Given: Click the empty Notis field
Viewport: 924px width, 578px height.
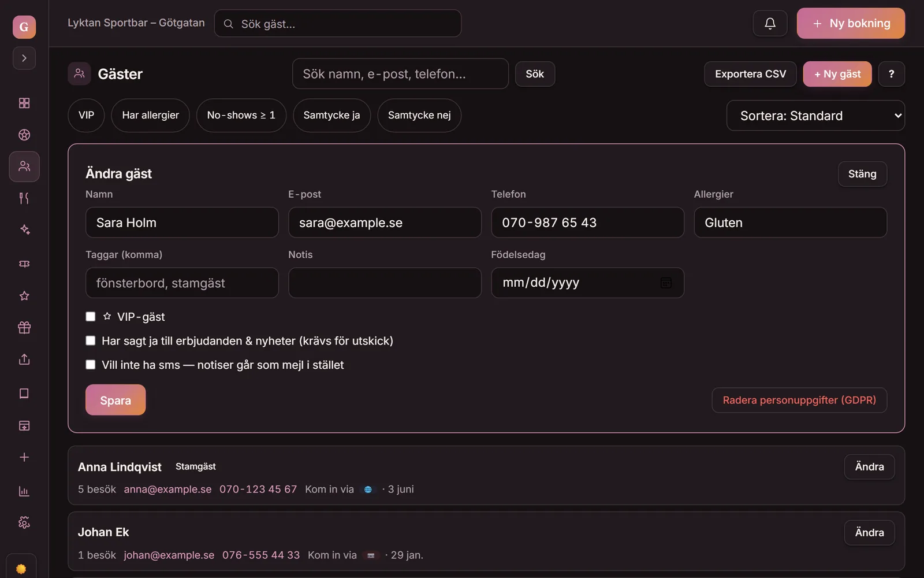Looking at the screenshot, I should pos(385,283).
